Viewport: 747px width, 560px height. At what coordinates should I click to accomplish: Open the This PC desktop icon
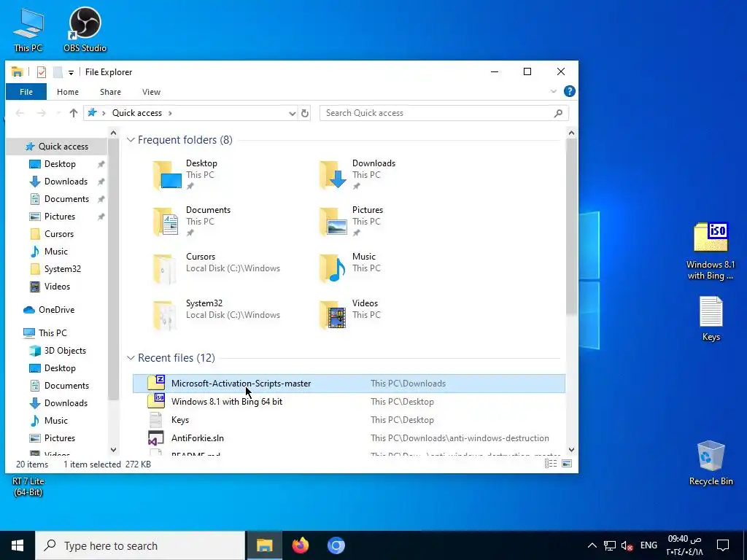pos(28,31)
